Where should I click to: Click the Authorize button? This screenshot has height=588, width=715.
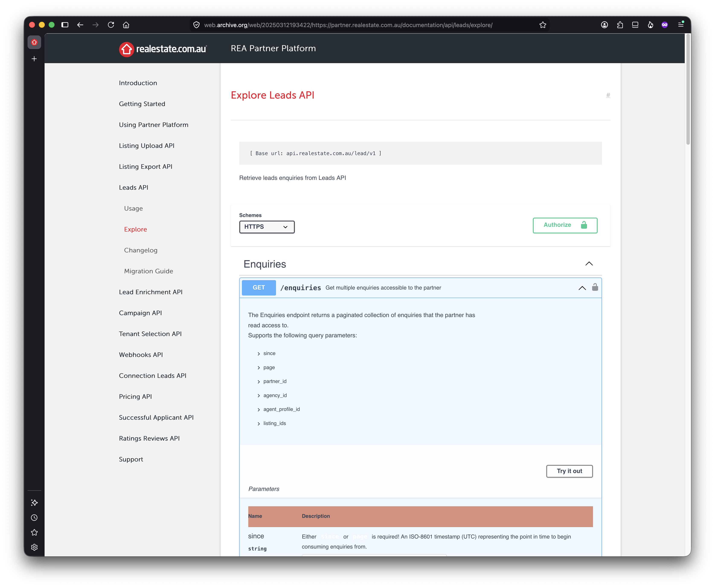[565, 225]
